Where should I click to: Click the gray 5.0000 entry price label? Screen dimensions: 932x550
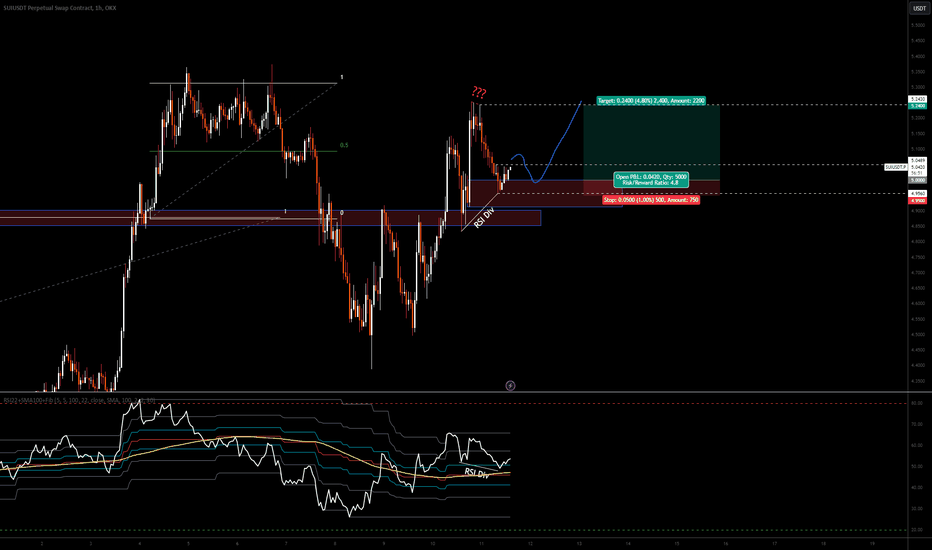click(917, 180)
